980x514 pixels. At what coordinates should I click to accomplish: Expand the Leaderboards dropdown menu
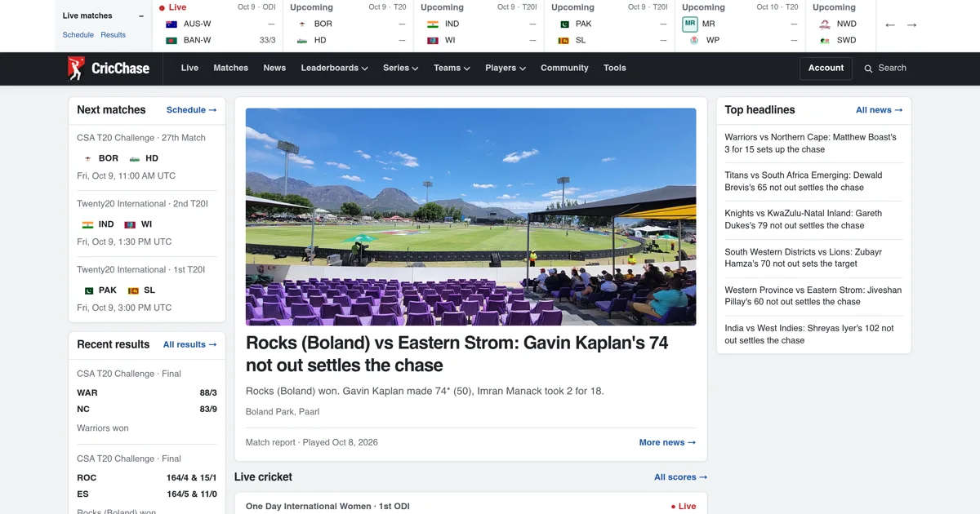click(334, 69)
